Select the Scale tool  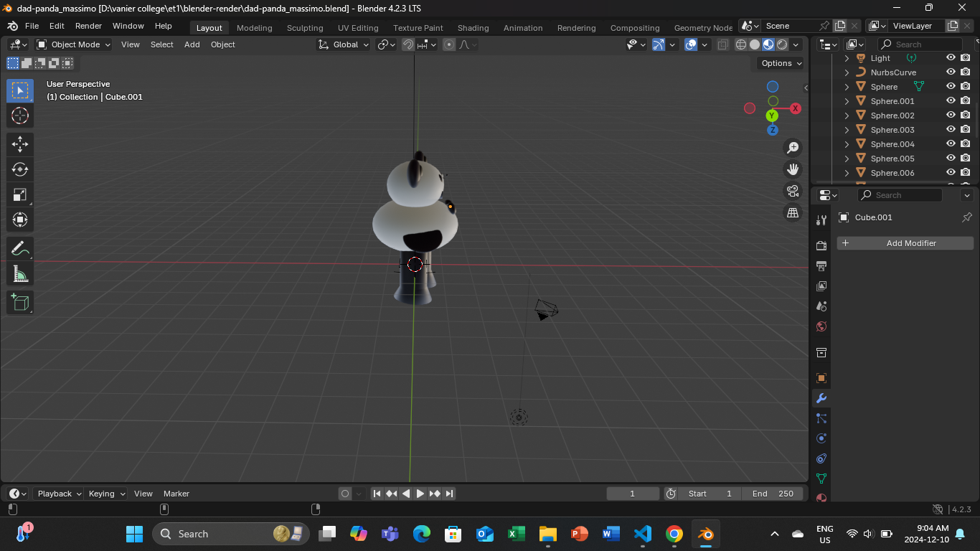(x=20, y=194)
